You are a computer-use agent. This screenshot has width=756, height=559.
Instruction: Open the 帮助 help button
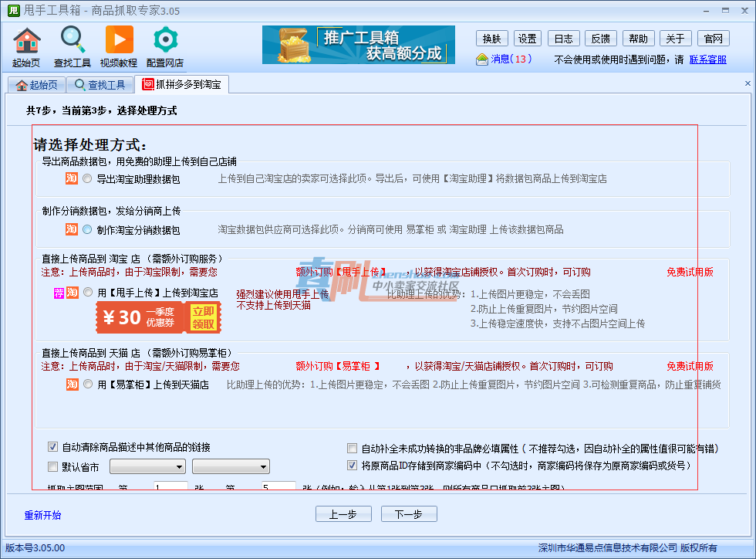tap(639, 38)
